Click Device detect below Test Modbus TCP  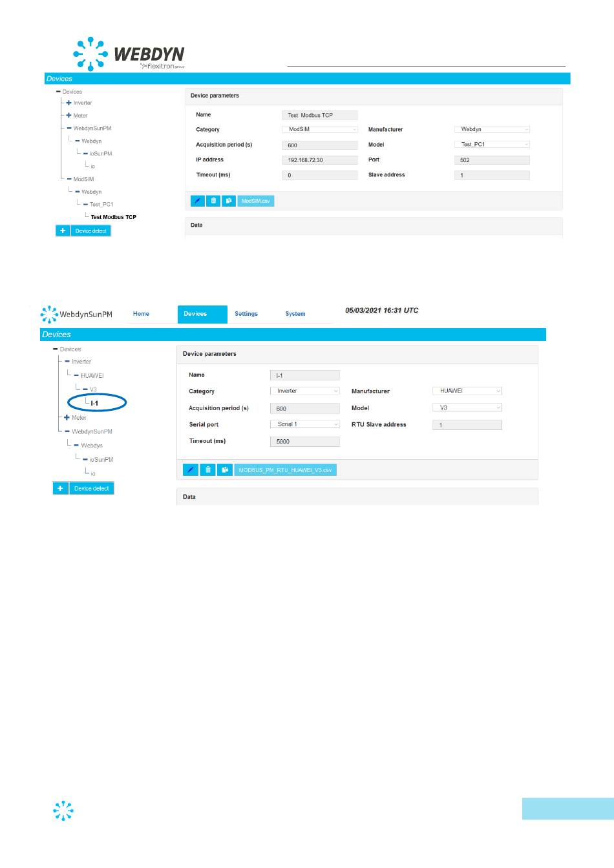pos(91,231)
